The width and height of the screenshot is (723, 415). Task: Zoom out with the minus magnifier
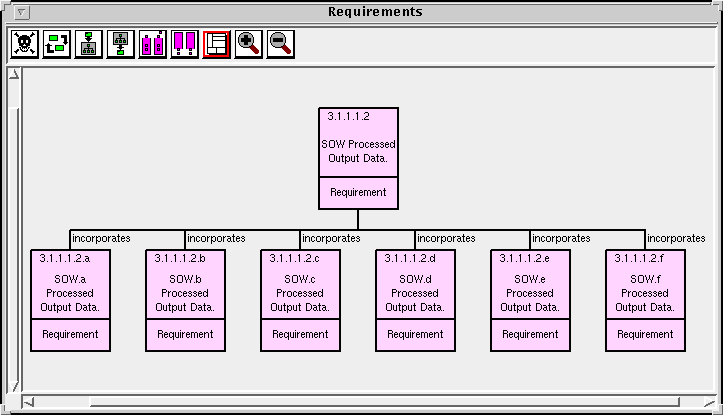(281, 44)
